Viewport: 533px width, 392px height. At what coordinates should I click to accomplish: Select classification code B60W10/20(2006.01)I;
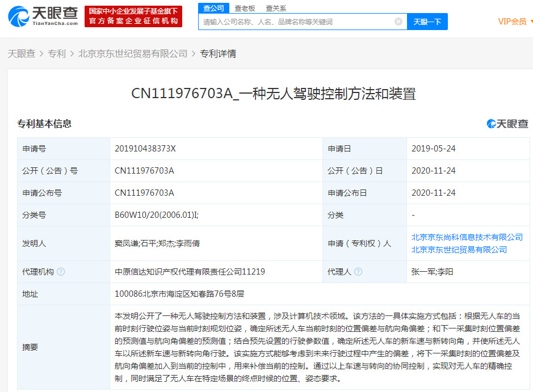coord(156,215)
